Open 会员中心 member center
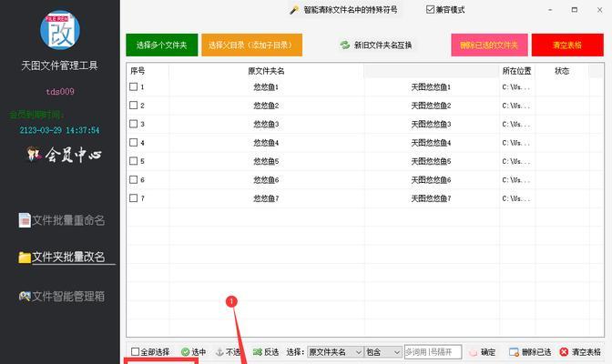The width and height of the screenshot is (612, 364). [65, 155]
